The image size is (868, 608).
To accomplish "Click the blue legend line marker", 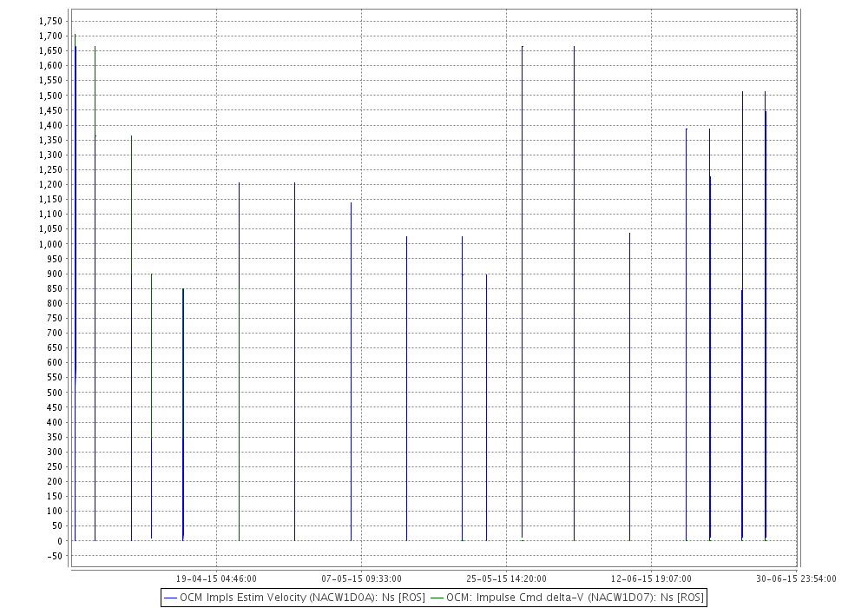I will 171,598.
